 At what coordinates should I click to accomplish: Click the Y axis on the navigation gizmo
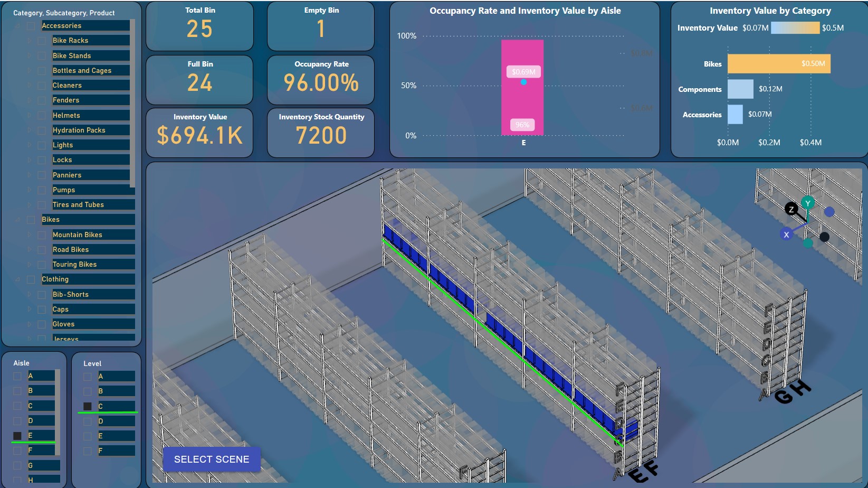click(808, 203)
